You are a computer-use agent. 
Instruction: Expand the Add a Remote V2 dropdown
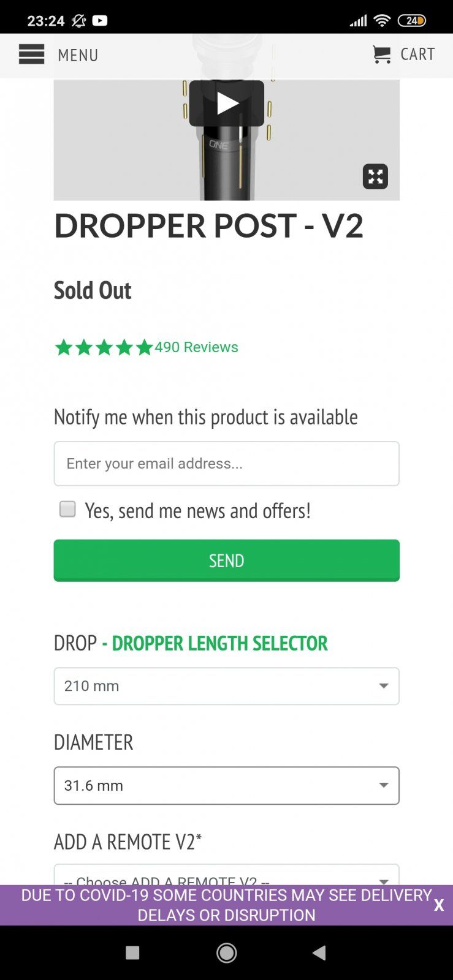[x=227, y=875]
